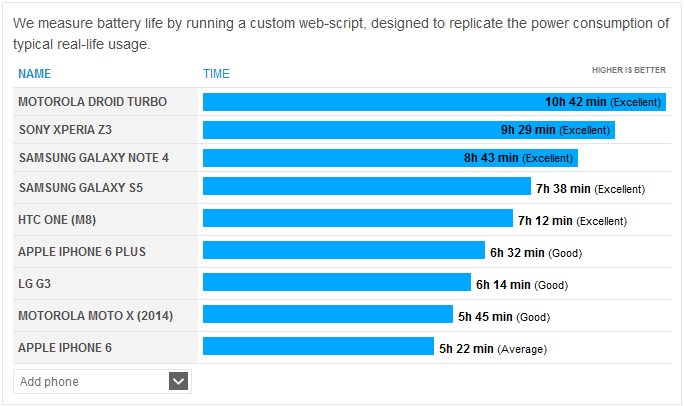Click the Sony Xperia Z3 9h 29 min bar
This screenshot has height=406, width=684.
408,130
